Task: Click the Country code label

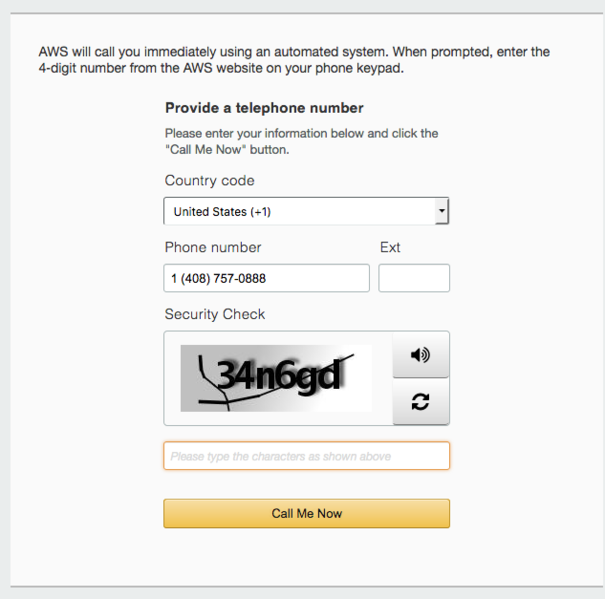Action: coord(210,181)
